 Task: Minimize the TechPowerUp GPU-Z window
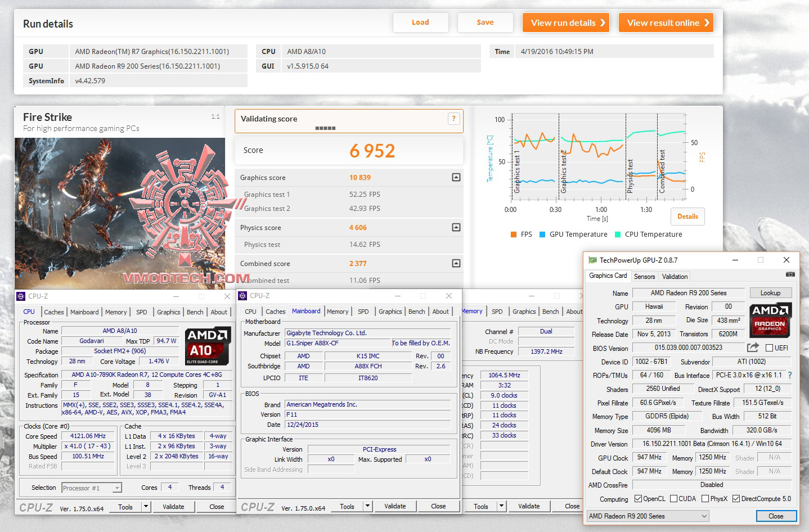(735, 260)
